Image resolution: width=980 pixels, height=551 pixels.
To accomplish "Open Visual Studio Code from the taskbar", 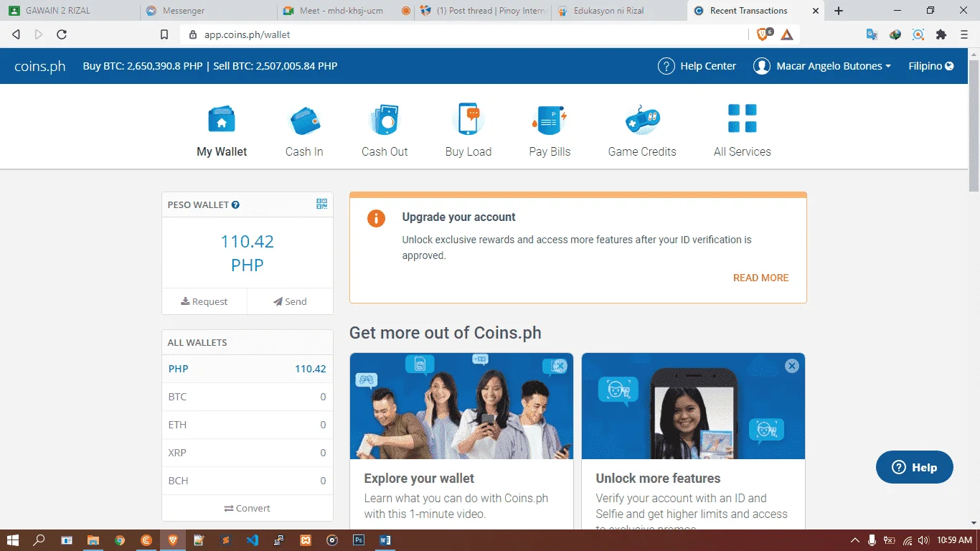I will [252, 540].
